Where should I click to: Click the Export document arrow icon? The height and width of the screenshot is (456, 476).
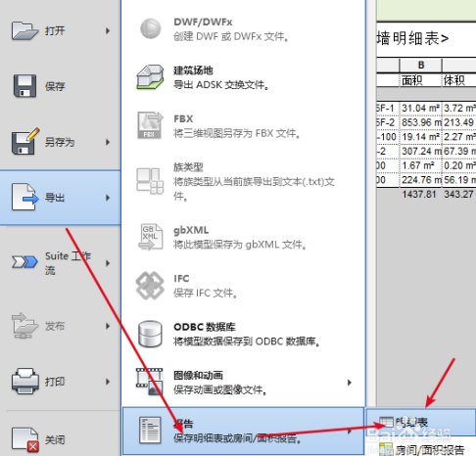point(24,197)
